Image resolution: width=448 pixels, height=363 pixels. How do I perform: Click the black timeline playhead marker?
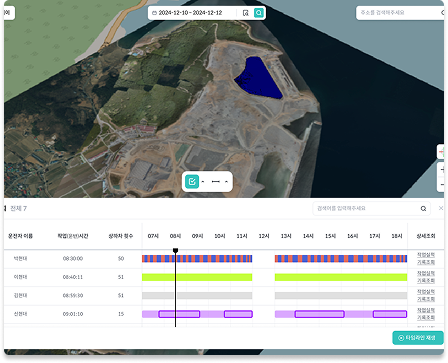click(x=175, y=250)
